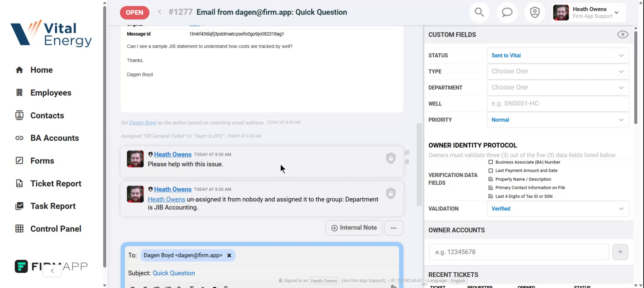Open Contacts in sidebar
This screenshot has width=644, height=288.
47,115
